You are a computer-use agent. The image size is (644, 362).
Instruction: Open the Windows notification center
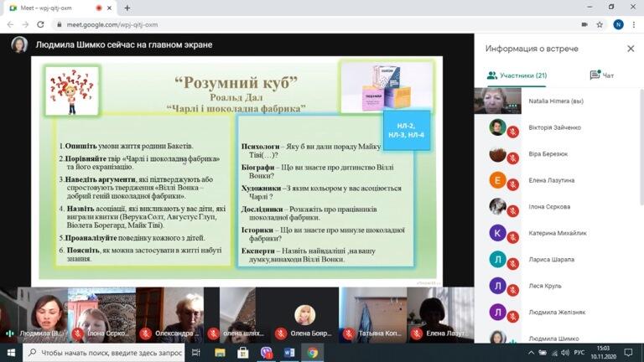[628, 353]
